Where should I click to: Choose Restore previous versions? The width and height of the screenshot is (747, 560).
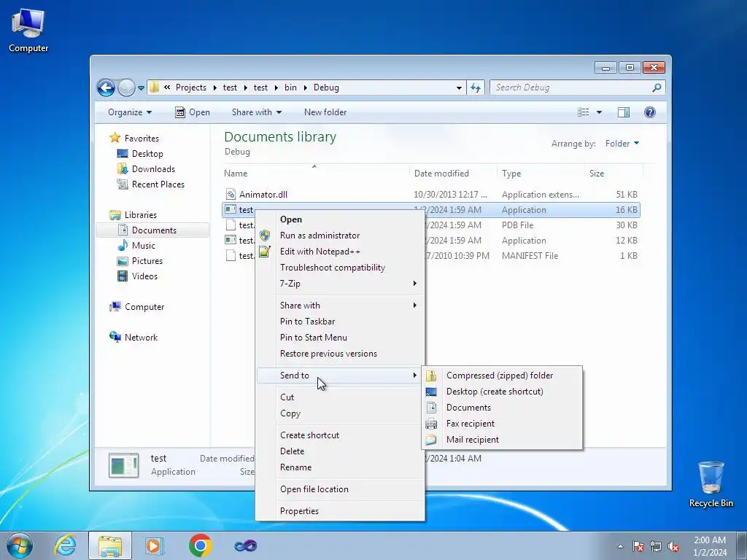pos(340,354)
